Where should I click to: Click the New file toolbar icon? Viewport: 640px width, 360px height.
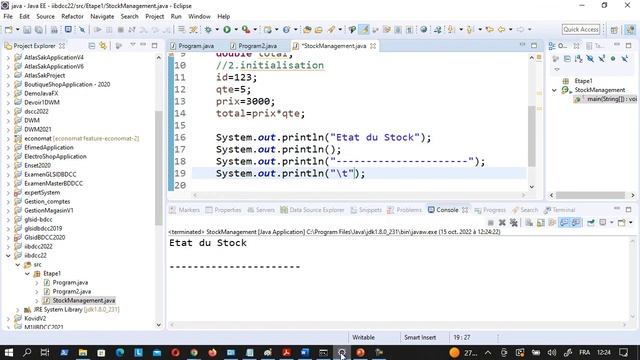click(8, 29)
